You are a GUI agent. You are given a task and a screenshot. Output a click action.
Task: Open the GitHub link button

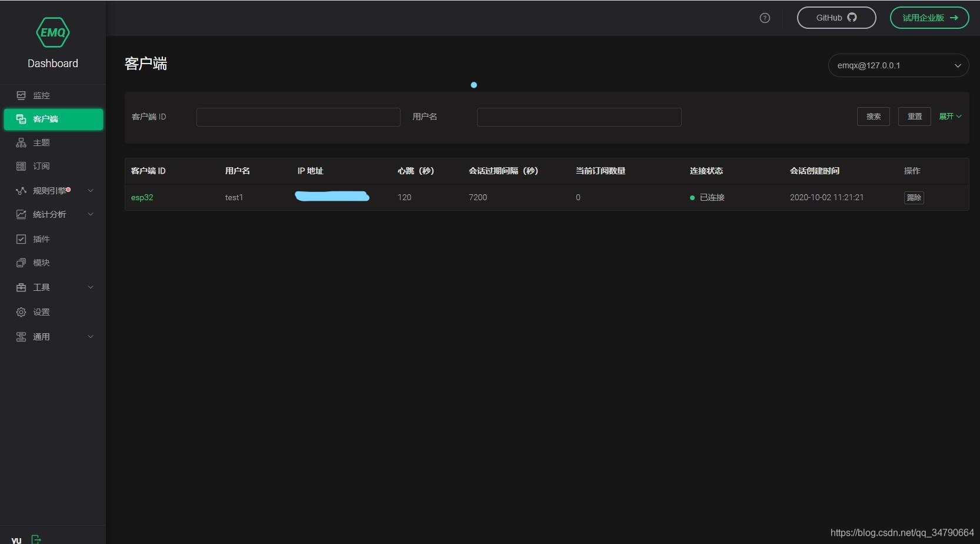[836, 18]
